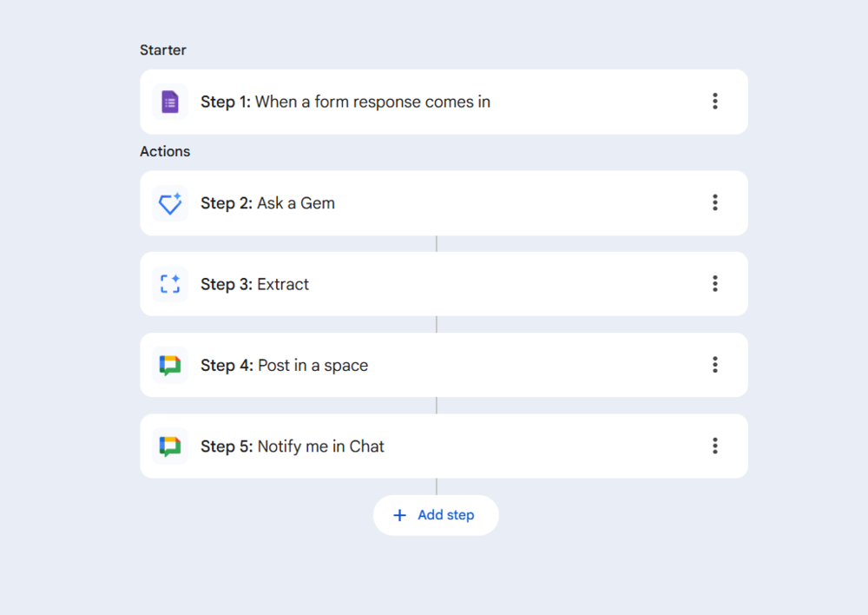Click the Extract icon on Step 3
Viewport: 868px width, 615px height.
point(170,284)
